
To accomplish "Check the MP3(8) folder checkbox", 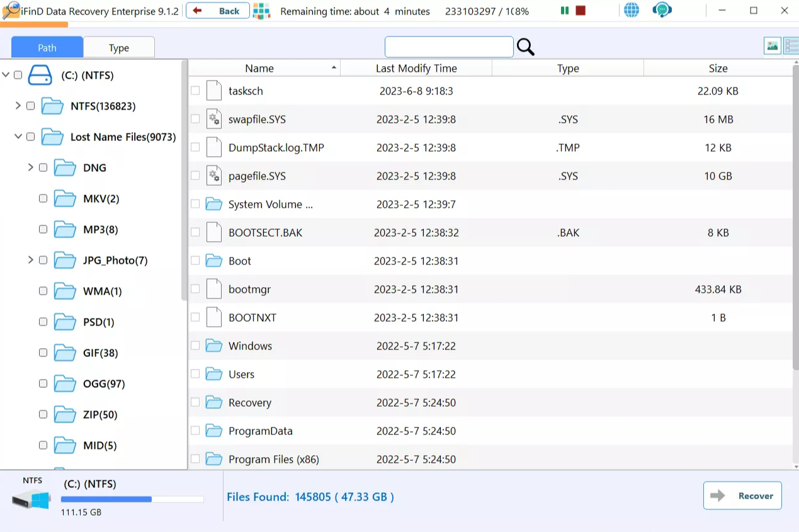I will [43, 229].
